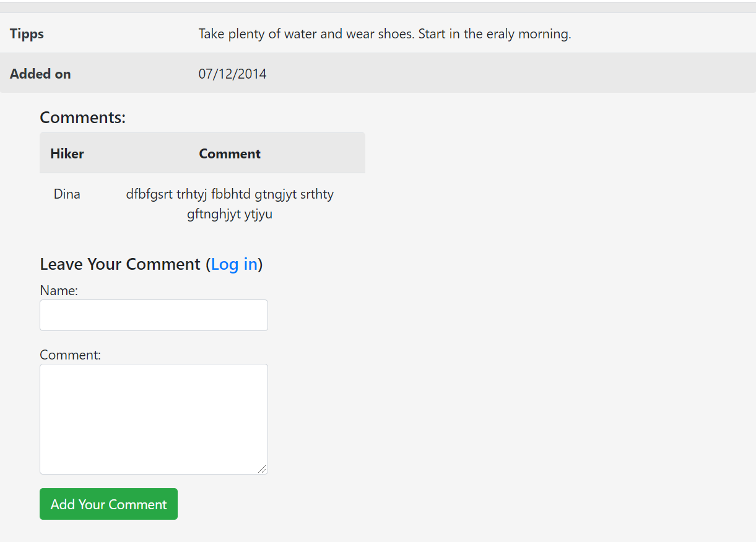This screenshot has width=756, height=542.
Task: Click the date 07/12/2014
Action: tap(232, 74)
